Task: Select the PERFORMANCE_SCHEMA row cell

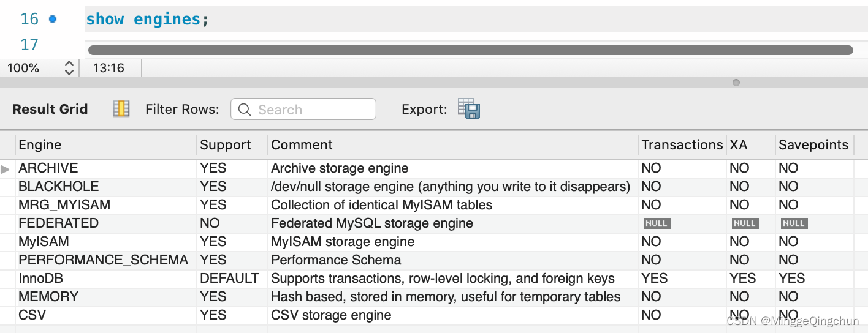Action: tap(103, 260)
